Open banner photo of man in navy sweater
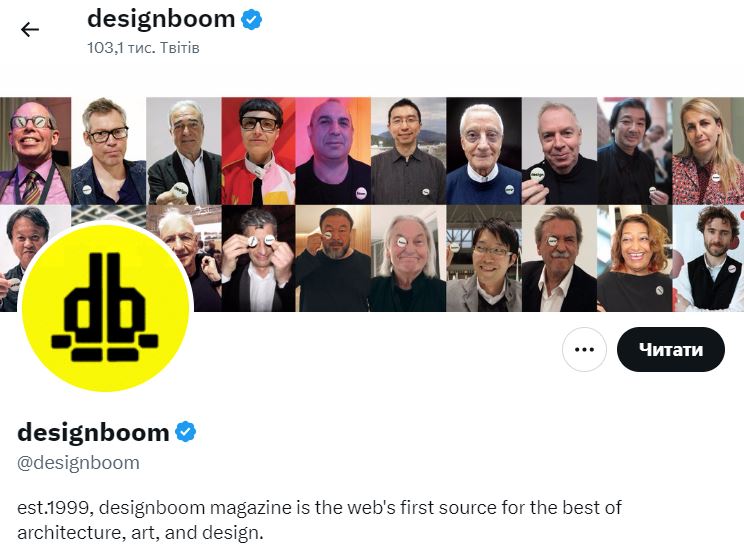This screenshot has height=549, width=744. pos(484,151)
